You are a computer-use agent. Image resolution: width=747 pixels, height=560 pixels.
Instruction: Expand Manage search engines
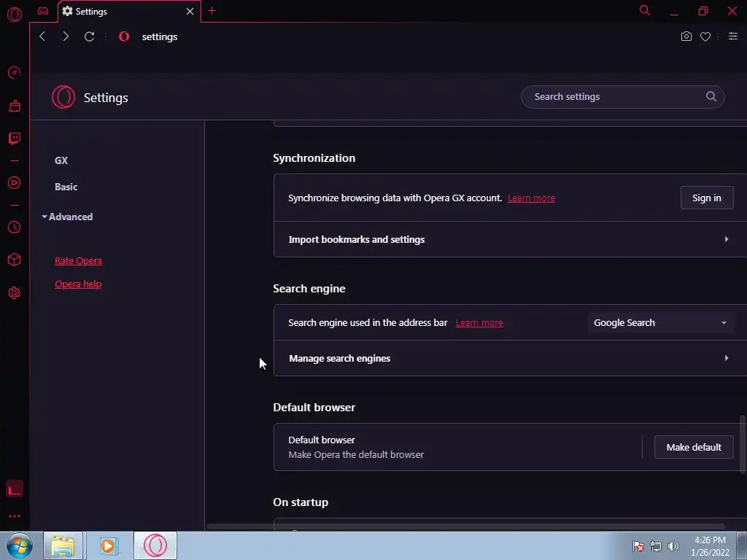click(x=510, y=358)
